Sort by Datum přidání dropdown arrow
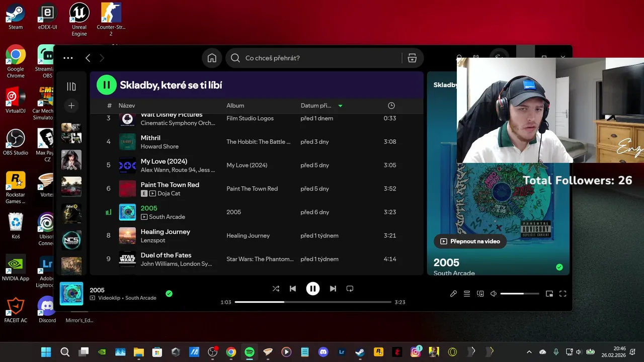The height and width of the screenshot is (362, 644). pyautogui.click(x=340, y=106)
